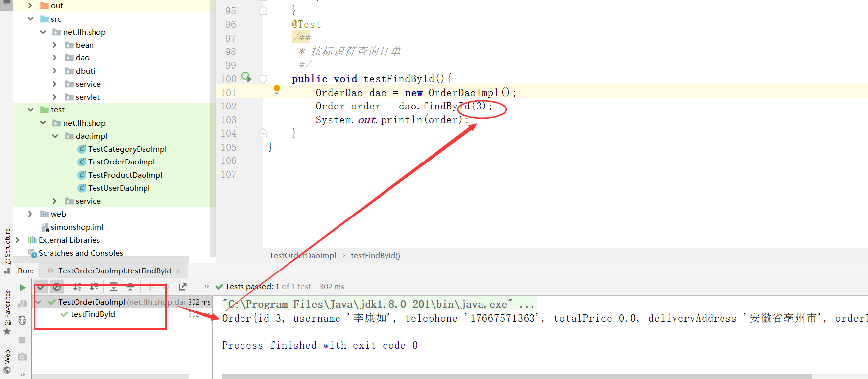The height and width of the screenshot is (379, 868).
Task: Toggle auto-test rerun icon
Action: click(x=22, y=320)
